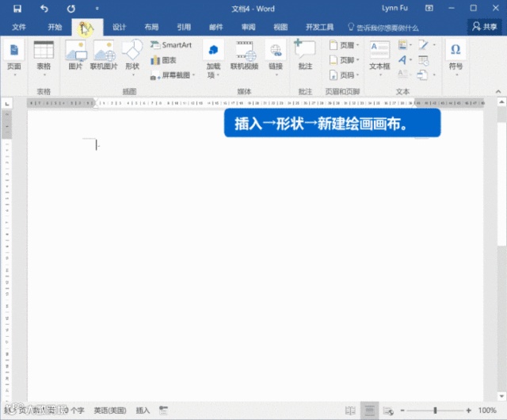Open the Quick Access Toolbar customize dropdown
Image resolution: width=507 pixels, height=420 pixels.
[x=97, y=9]
